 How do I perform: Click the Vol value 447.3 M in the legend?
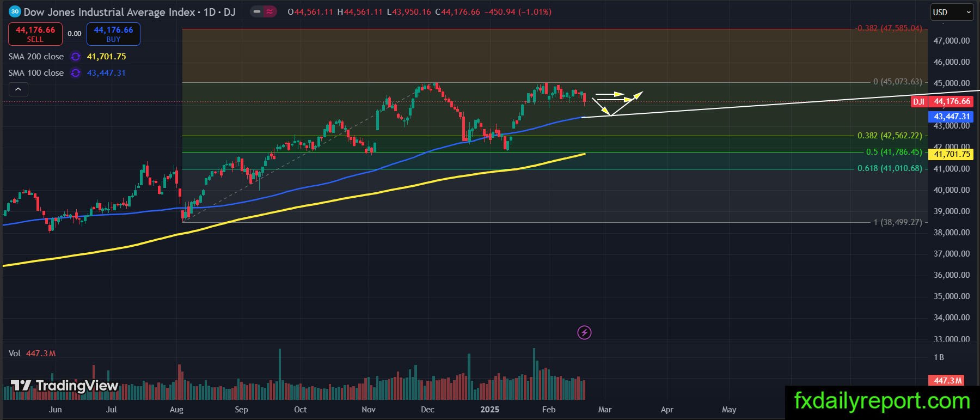point(41,354)
